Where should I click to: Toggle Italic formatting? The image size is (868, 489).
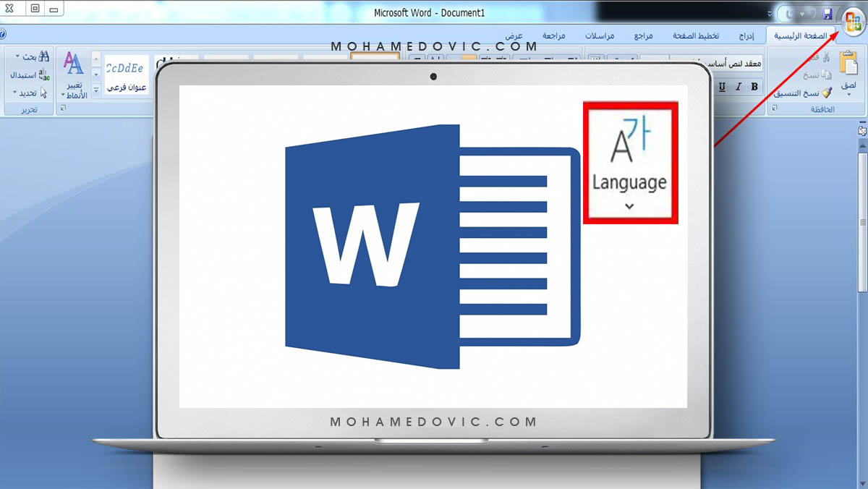pyautogui.click(x=739, y=87)
